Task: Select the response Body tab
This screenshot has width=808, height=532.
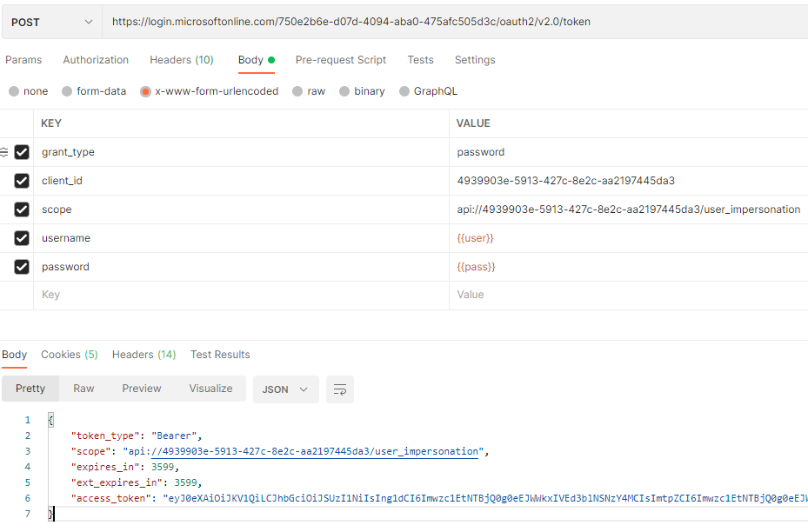Action: [15, 355]
